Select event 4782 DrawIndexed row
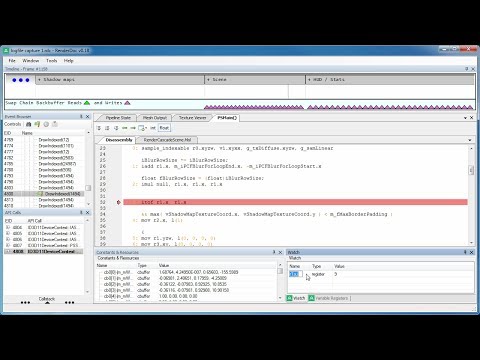480x360 pixels. (x=43, y=158)
